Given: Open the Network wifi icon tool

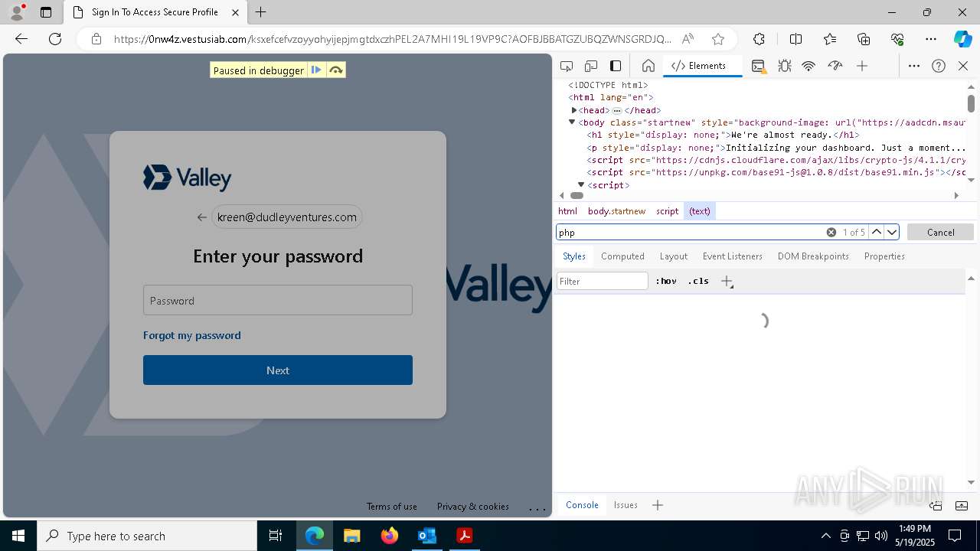Looking at the screenshot, I should (x=808, y=66).
